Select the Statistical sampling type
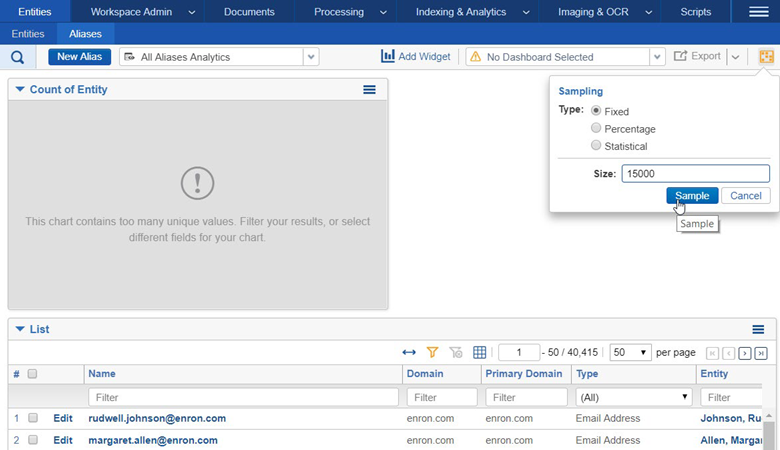Screen dimensions: 780x450 click(596, 145)
